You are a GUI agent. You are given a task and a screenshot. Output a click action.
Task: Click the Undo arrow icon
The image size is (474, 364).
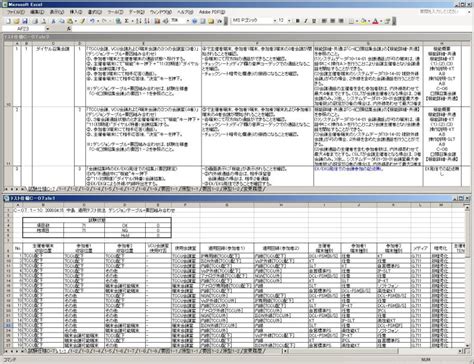point(92,21)
